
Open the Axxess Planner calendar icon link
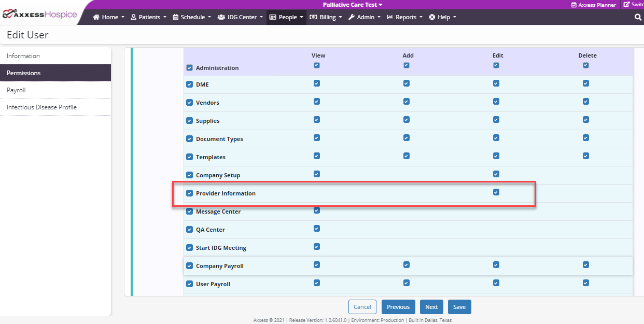(574, 5)
